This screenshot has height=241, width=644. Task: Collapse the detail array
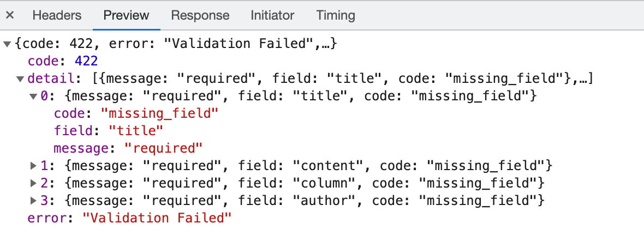(20, 79)
